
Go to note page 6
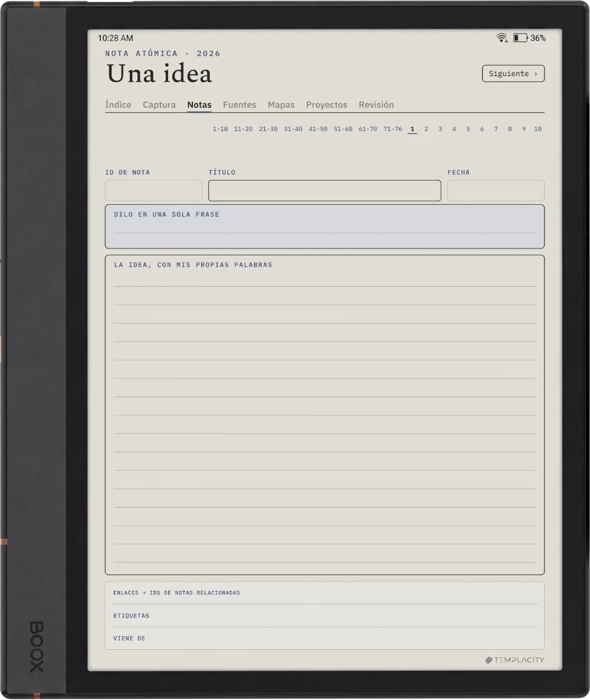pos(482,129)
